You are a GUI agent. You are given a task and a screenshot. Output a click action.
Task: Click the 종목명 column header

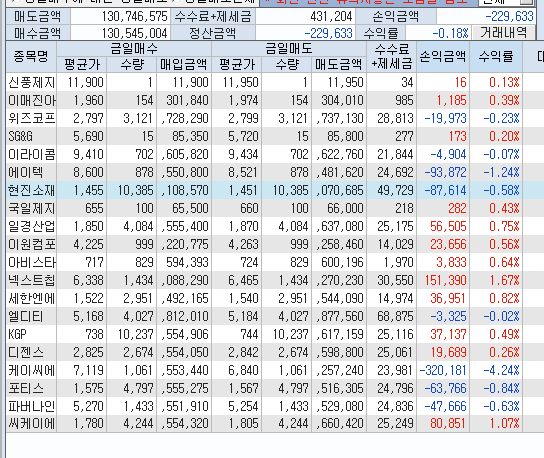(31, 56)
